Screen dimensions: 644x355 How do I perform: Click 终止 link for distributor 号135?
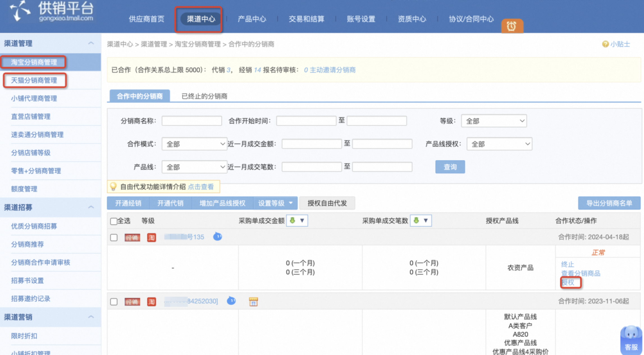(x=568, y=264)
